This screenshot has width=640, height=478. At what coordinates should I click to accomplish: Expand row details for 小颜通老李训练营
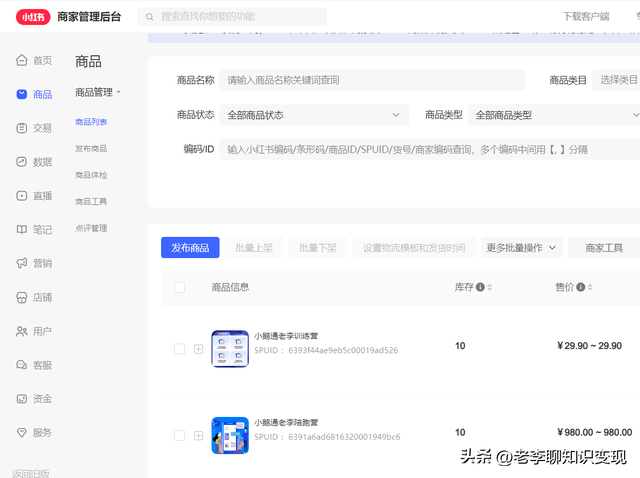(198, 349)
